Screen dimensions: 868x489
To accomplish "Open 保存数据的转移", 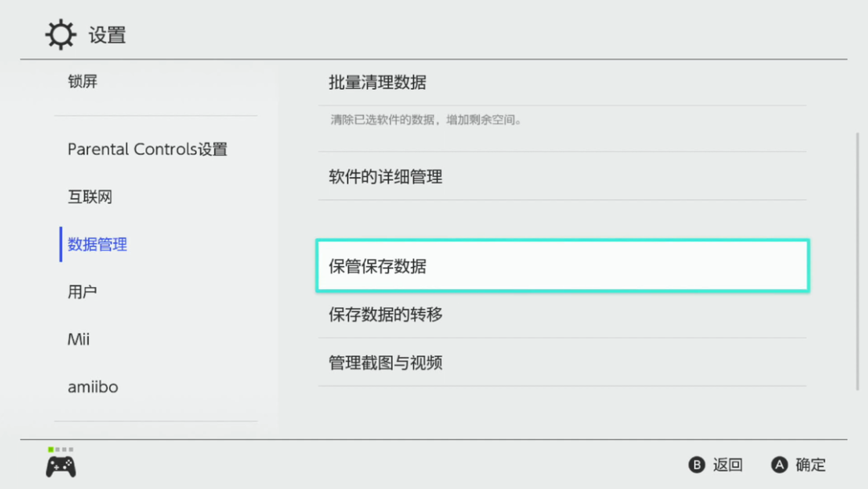I will click(x=386, y=314).
